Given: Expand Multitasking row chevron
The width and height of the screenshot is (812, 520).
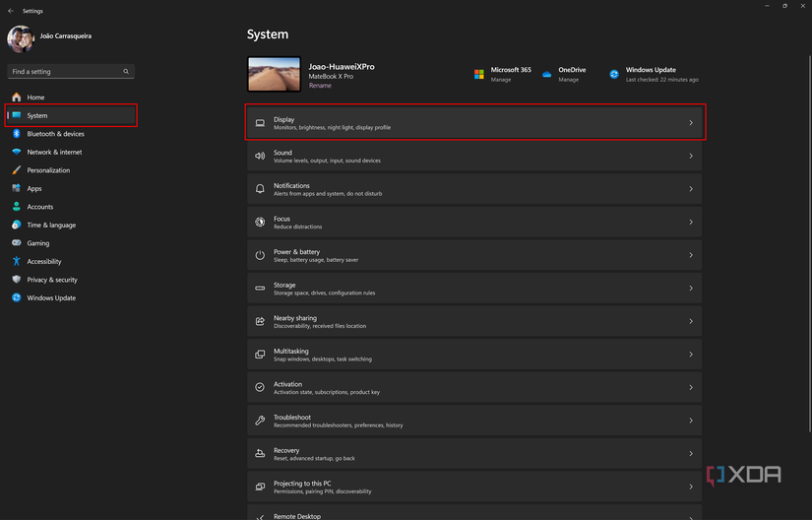Looking at the screenshot, I should point(691,355).
